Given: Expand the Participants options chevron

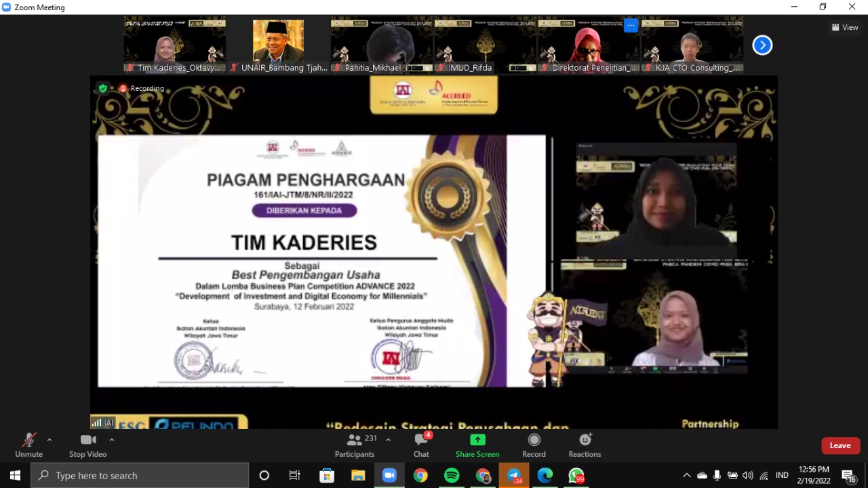Looking at the screenshot, I should click(388, 440).
